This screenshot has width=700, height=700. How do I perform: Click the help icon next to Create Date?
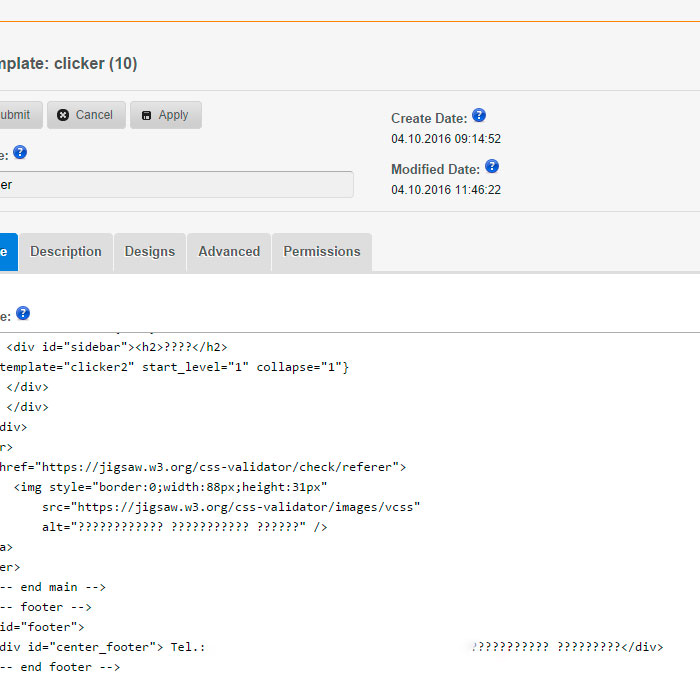click(479, 116)
